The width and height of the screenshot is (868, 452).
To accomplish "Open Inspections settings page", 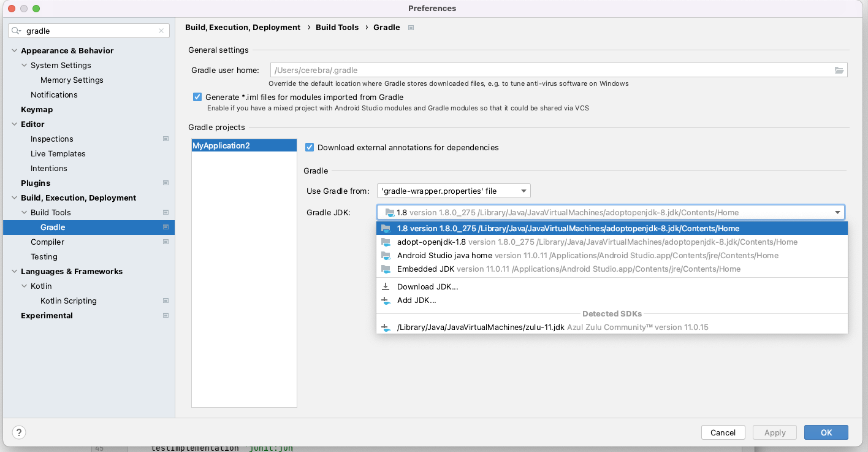I will (x=52, y=139).
